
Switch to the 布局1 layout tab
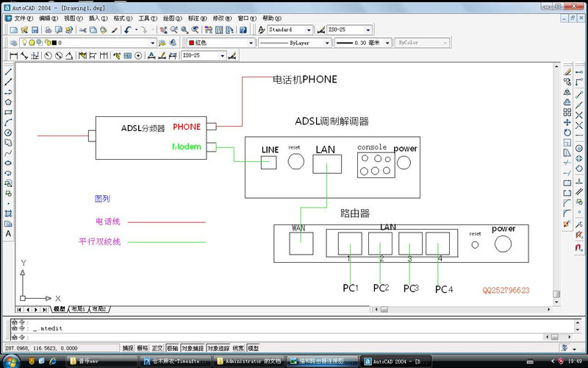point(77,309)
